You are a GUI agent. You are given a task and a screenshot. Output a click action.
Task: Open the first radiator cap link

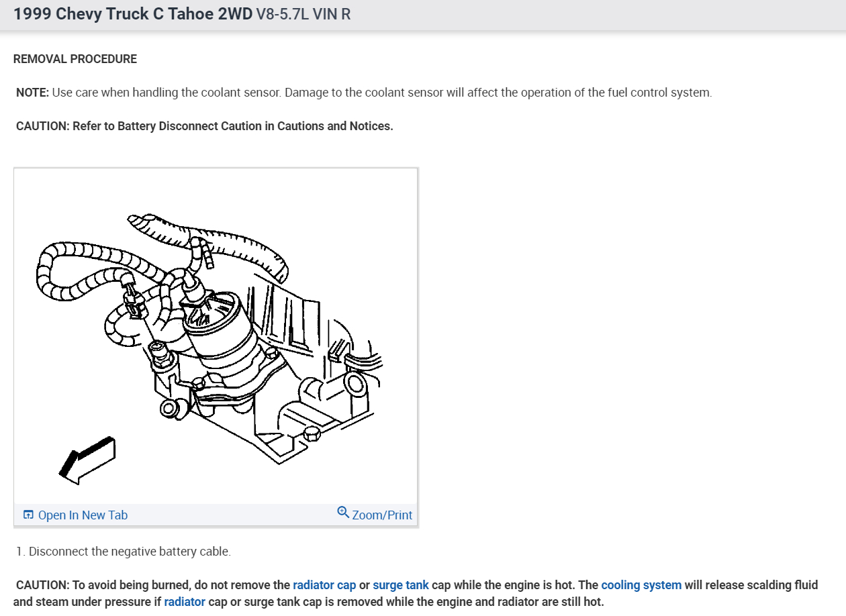(x=324, y=585)
